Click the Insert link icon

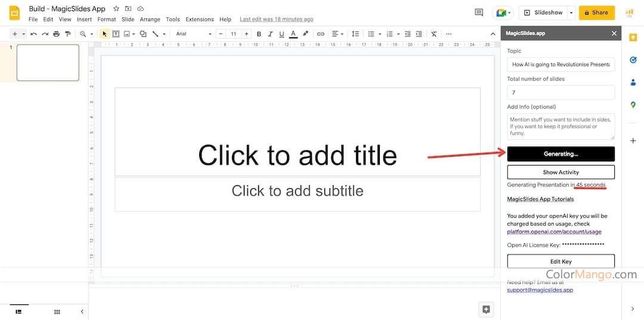pyautogui.click(x=321, y=34)
